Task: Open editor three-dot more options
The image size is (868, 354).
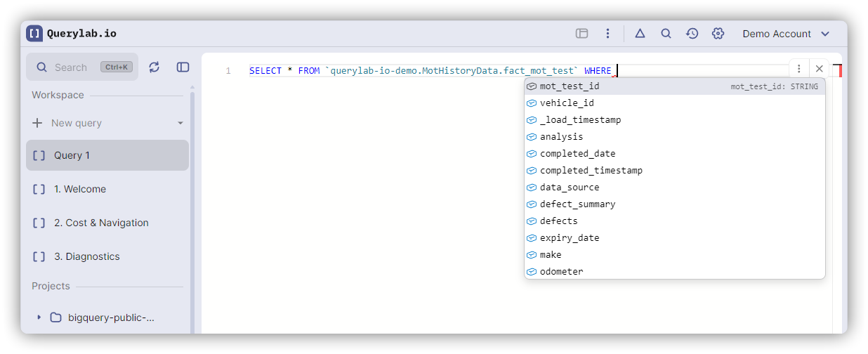Action: click(798, 68)
